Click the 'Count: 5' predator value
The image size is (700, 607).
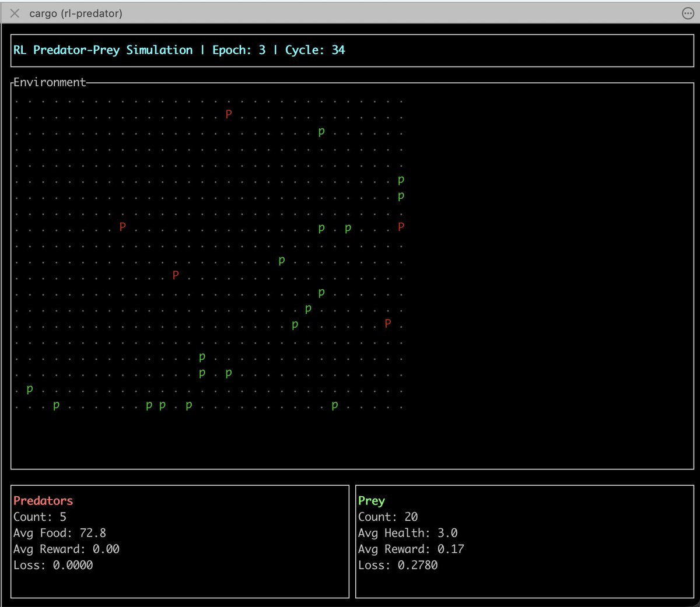click(40, 517)
